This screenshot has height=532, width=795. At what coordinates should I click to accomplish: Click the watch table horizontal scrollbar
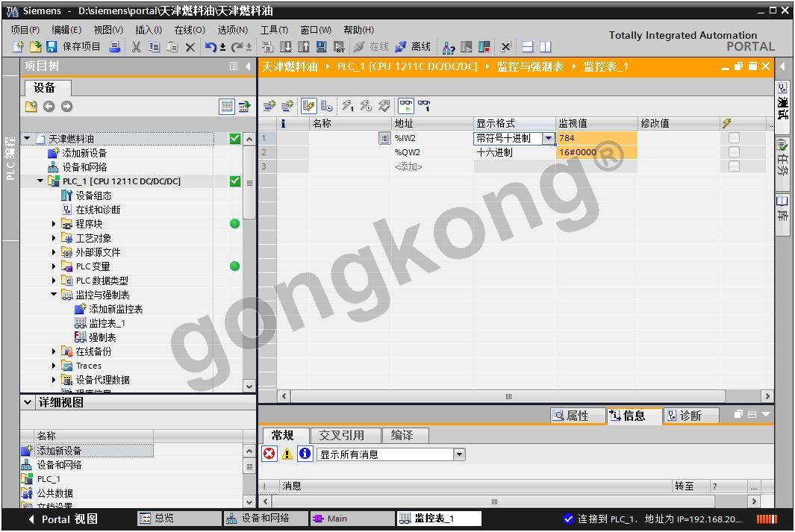coord(508,396)
